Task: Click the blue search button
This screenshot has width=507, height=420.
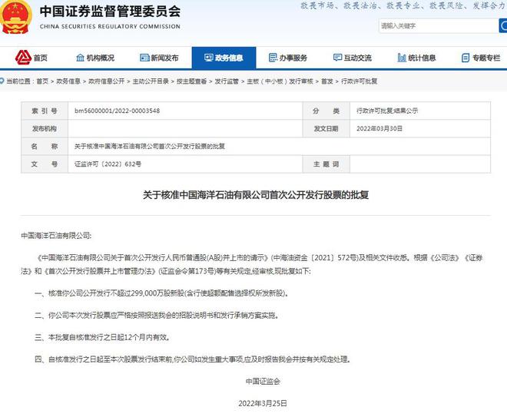Action: click(x=503, y=25)
